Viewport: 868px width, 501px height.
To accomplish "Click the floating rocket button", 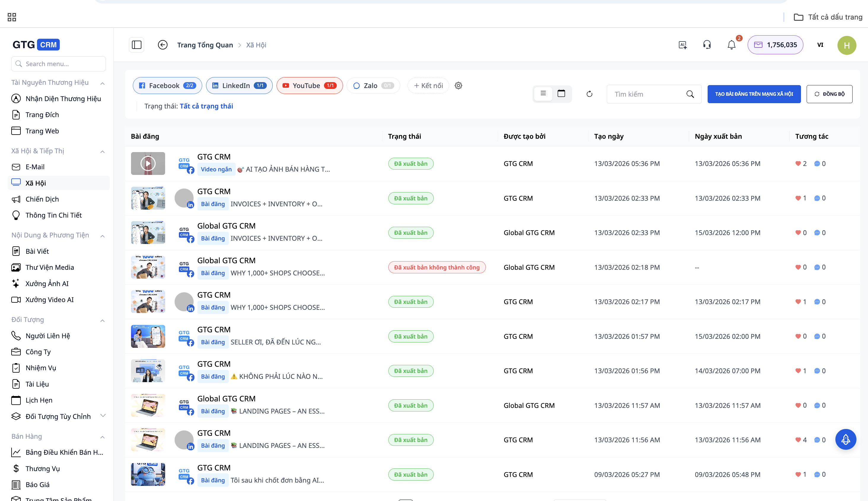I will click(x=845, y=439).
